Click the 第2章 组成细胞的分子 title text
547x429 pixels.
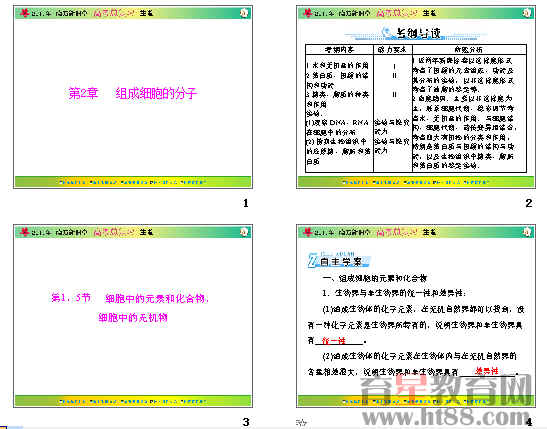pyautogui.click(x=133, y=93)
